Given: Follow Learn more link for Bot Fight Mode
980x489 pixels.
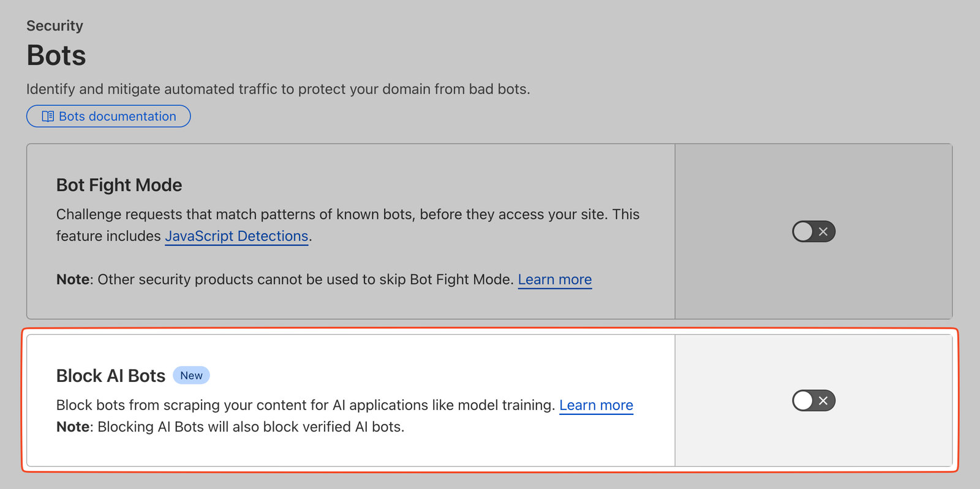Looking at the screenshot, I should click(x=555, y=280).
